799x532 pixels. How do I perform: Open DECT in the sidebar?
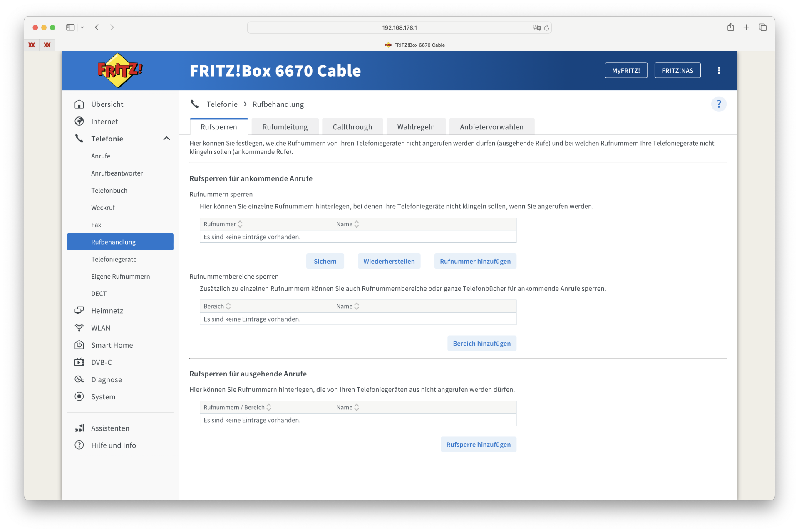click(x=99, y=294)
